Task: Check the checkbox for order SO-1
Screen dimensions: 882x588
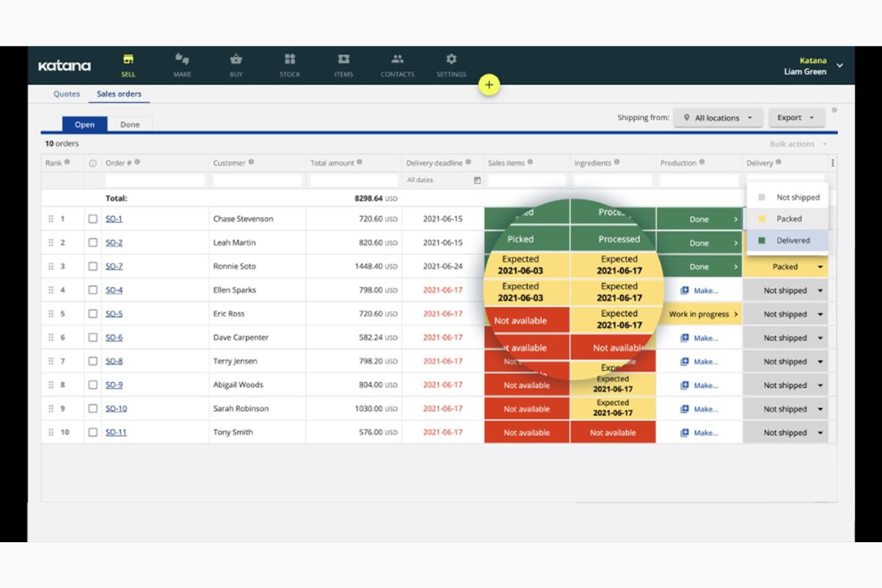Action: tap(92, 219)
